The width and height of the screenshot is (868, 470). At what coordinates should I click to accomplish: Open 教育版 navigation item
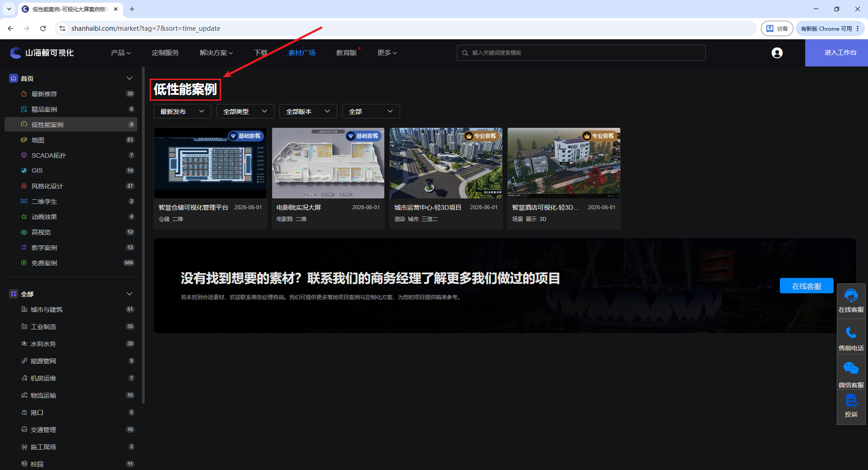point(346,53)
